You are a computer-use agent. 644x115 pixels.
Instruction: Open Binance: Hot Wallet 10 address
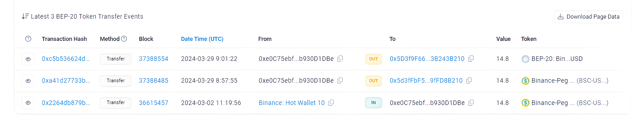coord(291,103)
